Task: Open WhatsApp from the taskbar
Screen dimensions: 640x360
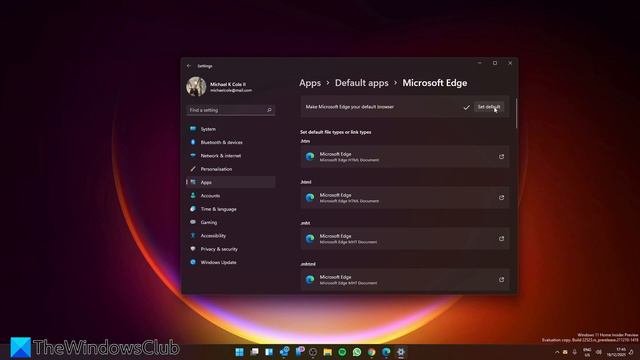Action: point(357,352)
